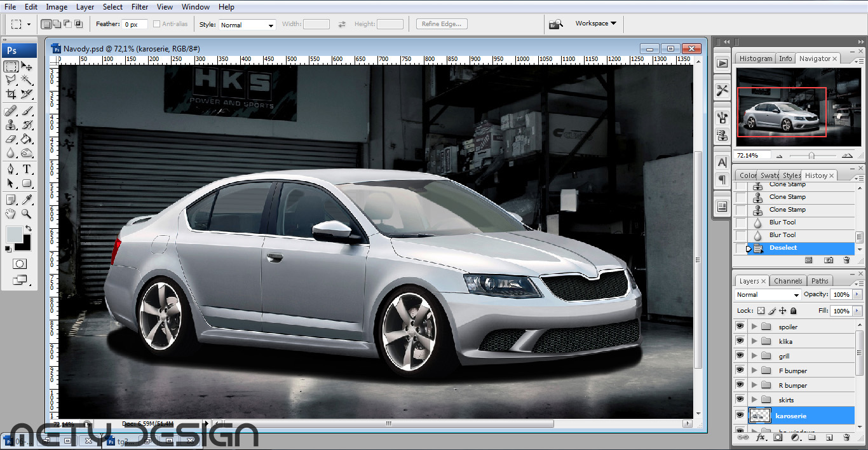Image resolution: width=868 pixels, height=450 pixels.
Task: Click the karoserie layer thumbnail
Action: pos(760,416)
